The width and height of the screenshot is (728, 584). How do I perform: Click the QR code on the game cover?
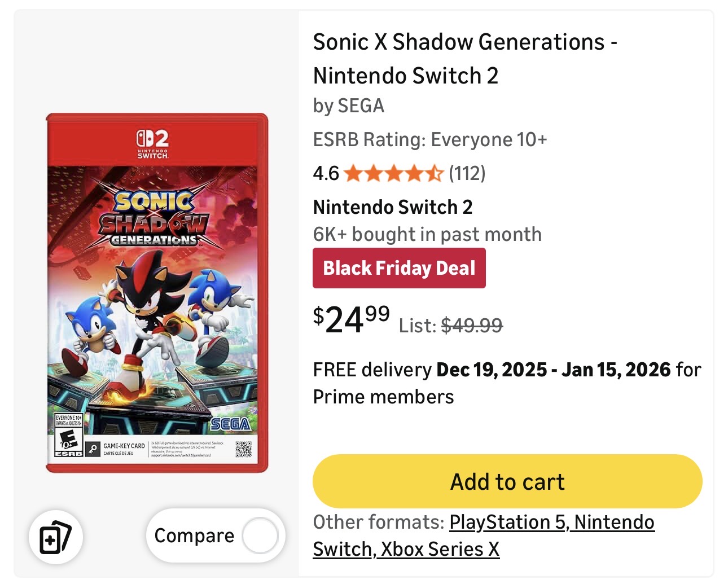[x=243, y=449]
